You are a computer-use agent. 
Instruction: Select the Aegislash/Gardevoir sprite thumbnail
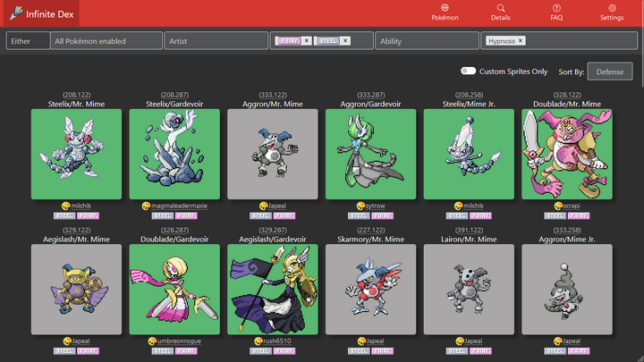[x=272, y=290]
